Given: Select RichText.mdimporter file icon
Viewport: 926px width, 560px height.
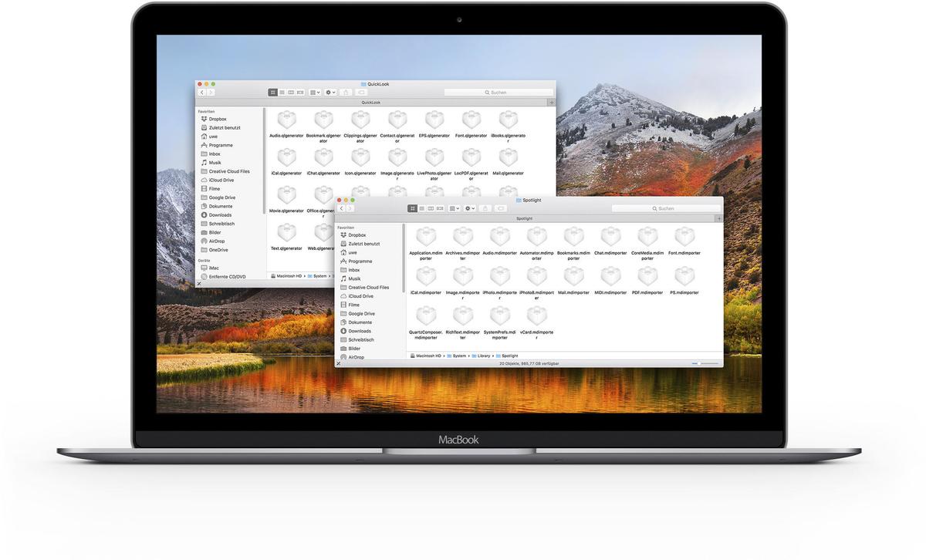Looking at the screenshot, I should [x=463, y=316].
